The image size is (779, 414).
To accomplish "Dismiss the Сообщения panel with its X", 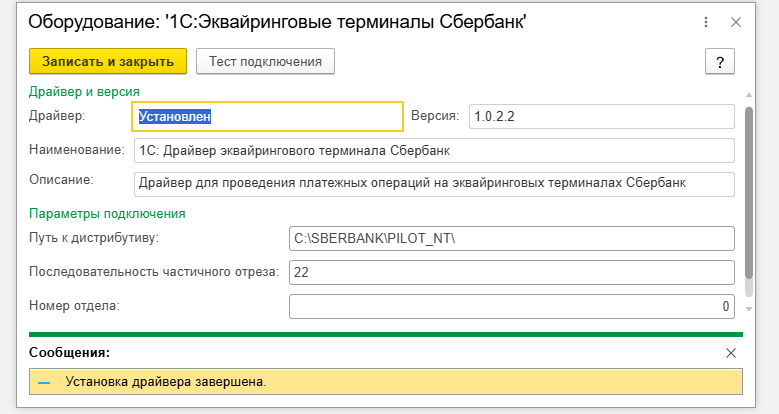I will tap(730, 353).
